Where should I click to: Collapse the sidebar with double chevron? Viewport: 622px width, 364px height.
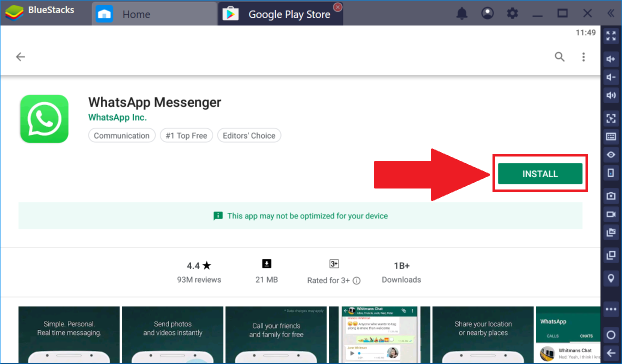pos(610,13)
